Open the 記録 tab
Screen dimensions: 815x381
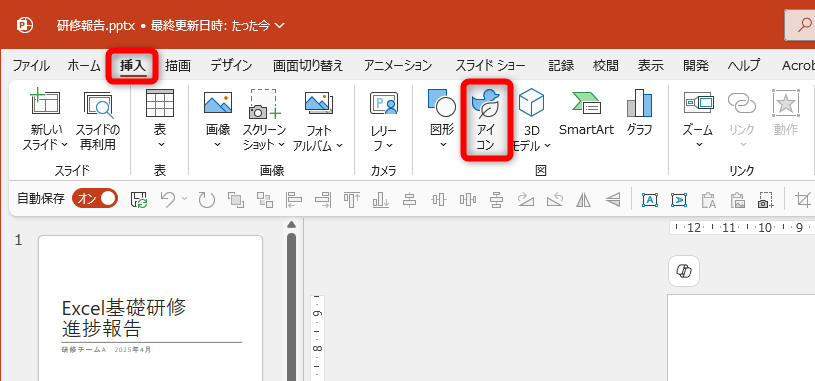point(561,65)
